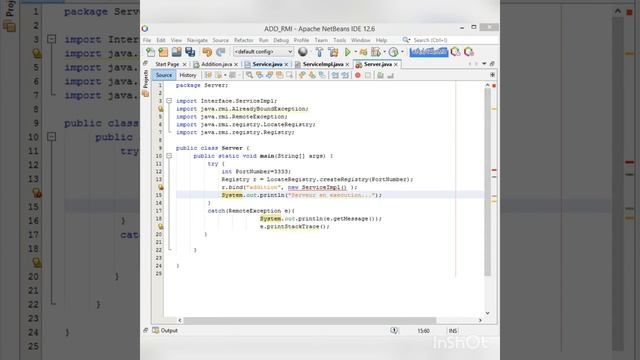The image size is (640, 360).
Task: Click the Save All toolbar icon
Action: point(190,52)
